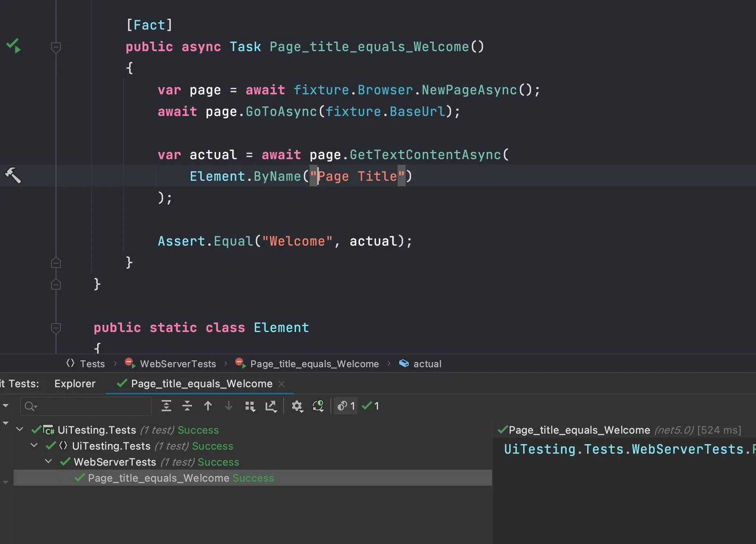Collapse the Page_title_equals_Welcome method at its signature line
Viewport: 756px width, 544px height.
click(56, 47)
